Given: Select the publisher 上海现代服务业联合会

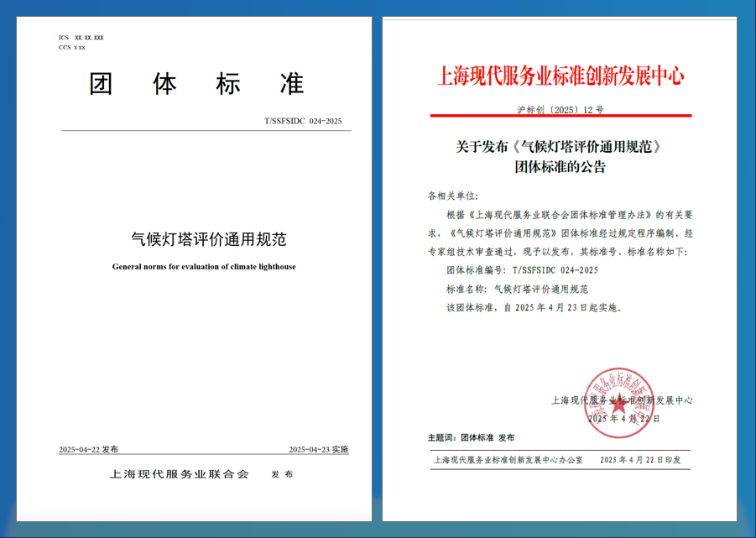Looking at the screenshot, I should pyautogui.click(x=180, y=474).
